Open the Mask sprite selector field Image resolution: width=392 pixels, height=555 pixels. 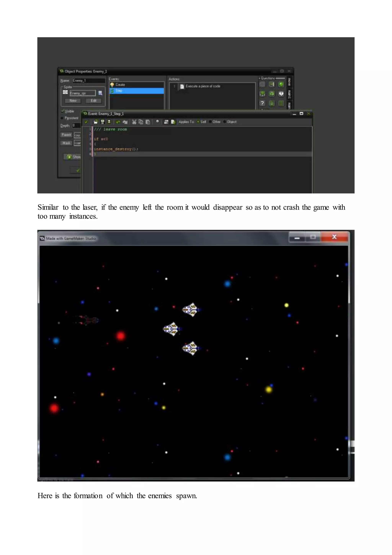click(77, 143)
